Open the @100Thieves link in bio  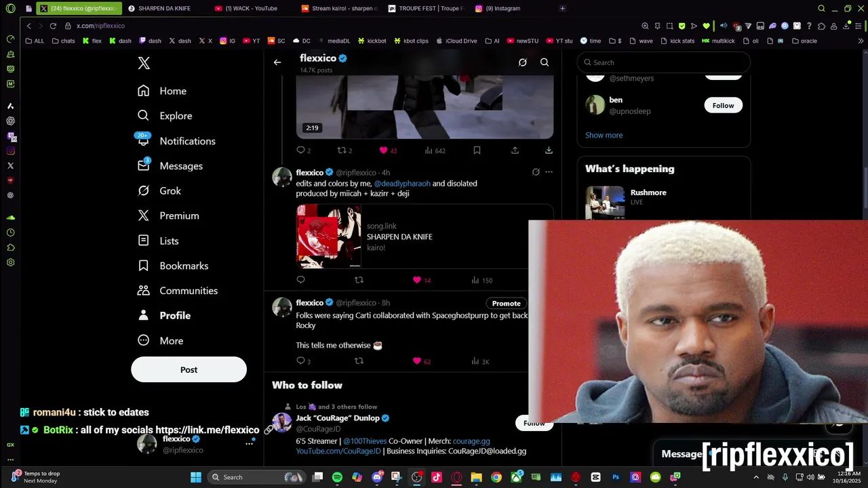click(364, 441)
